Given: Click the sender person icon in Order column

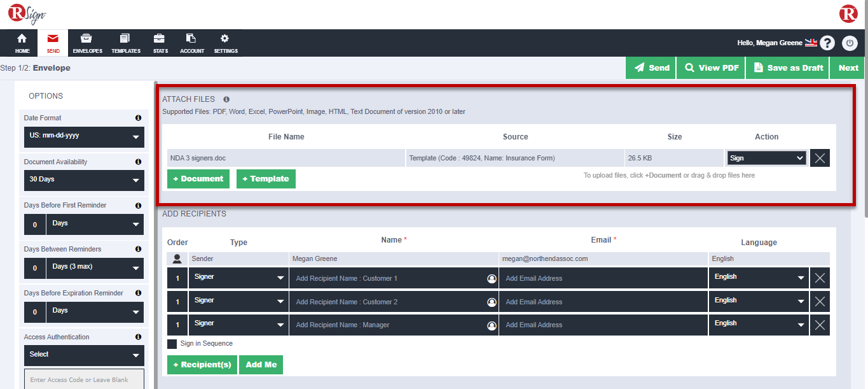Looking at the screenshot, I should tap(177, 258).
